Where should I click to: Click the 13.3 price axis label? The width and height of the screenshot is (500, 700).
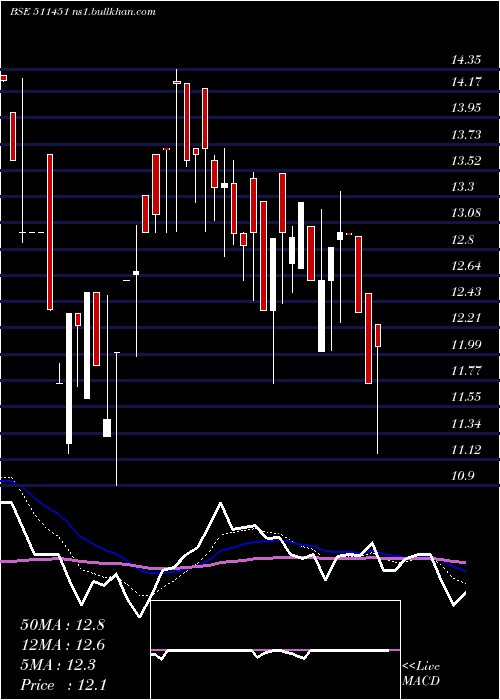[462, 187]
